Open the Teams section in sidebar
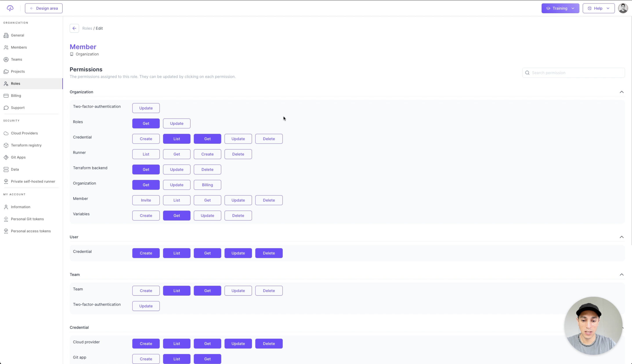 point(16,59)
